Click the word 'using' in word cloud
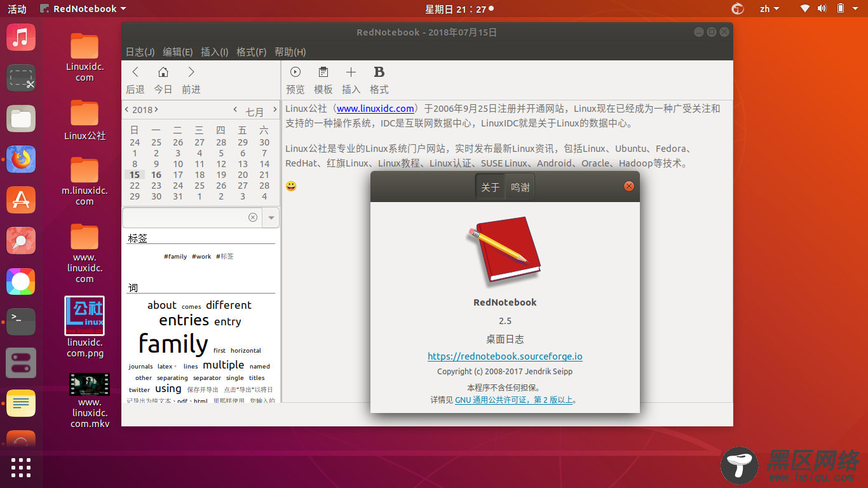Screen dimensions: 868x488 click(168, 389)
